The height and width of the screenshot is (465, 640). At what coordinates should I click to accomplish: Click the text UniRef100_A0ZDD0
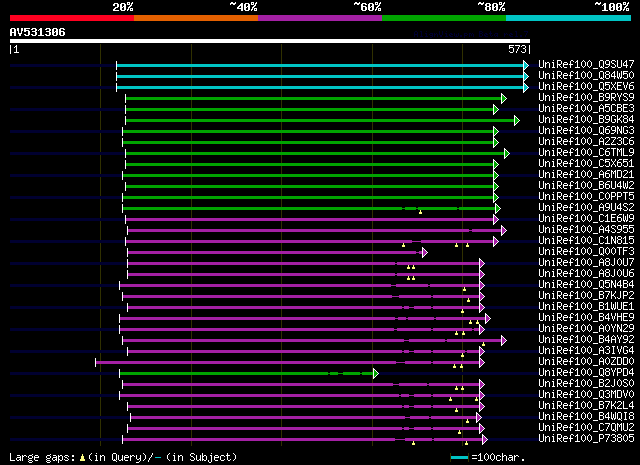pyautogui.click(x=586, y=362)
